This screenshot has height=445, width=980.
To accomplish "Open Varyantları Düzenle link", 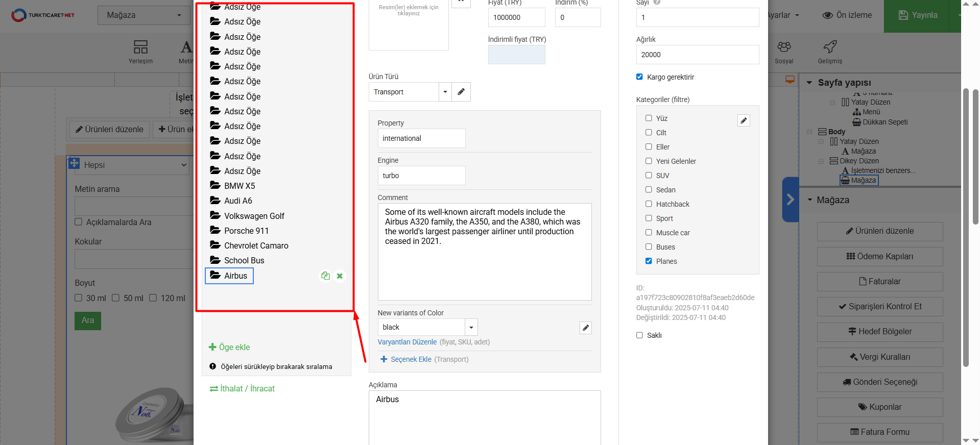I will 407,342.
